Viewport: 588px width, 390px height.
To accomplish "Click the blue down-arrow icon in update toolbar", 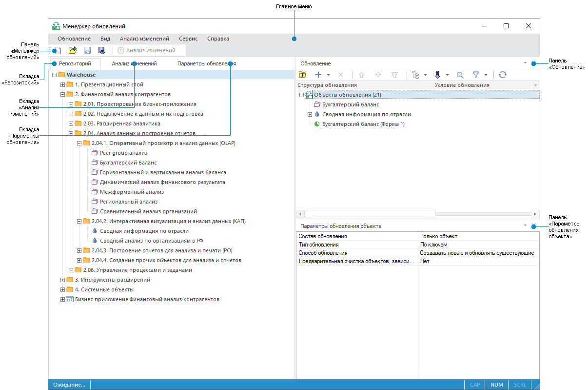I will pyautogui.click(x=437, y=75).
